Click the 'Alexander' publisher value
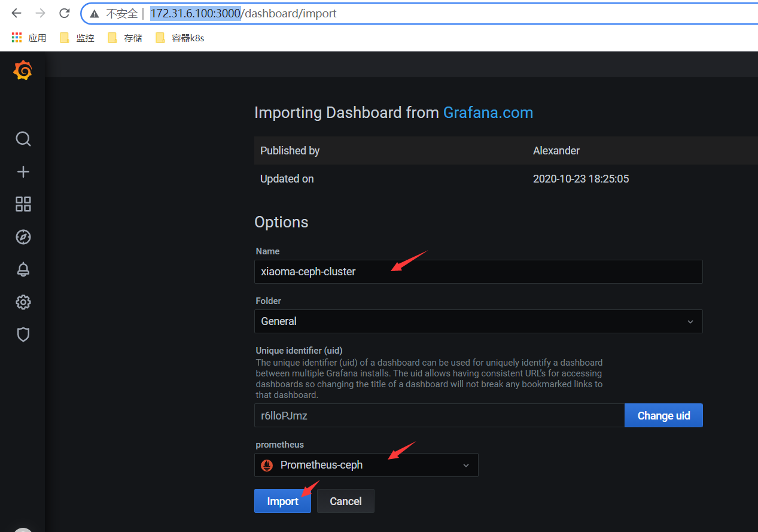 tap(556, 151)
